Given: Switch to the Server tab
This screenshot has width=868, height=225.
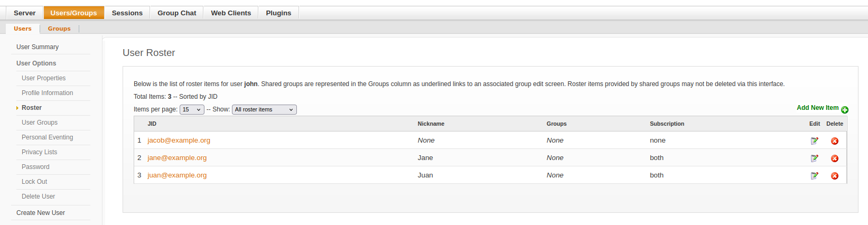Looking at the screenshot, I should coord(24,13).
